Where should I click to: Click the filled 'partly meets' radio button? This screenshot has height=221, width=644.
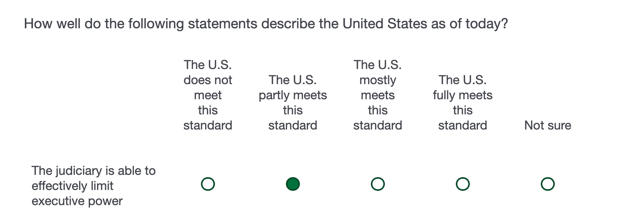[x=293, y=184]
